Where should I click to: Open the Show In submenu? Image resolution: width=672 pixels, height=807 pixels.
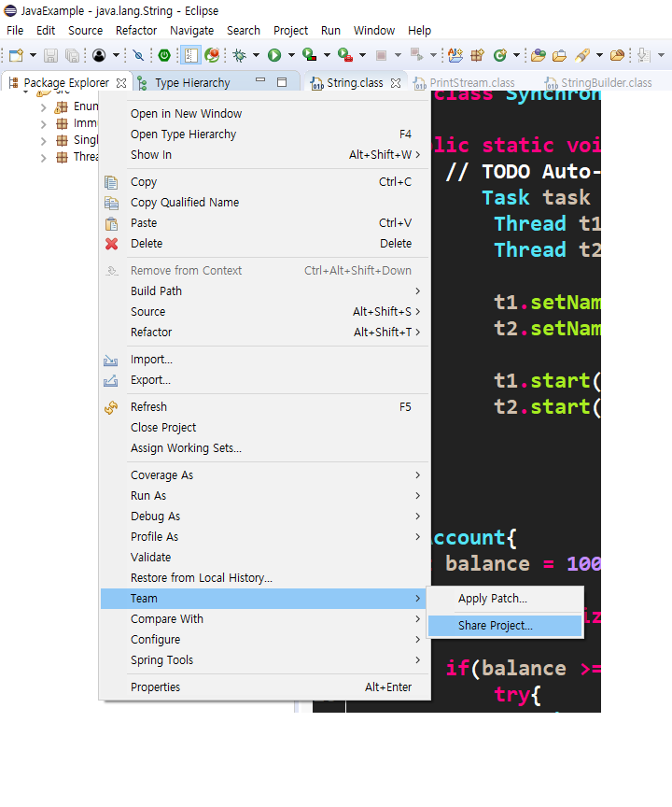pyautogui.click(x=264, y=155)
